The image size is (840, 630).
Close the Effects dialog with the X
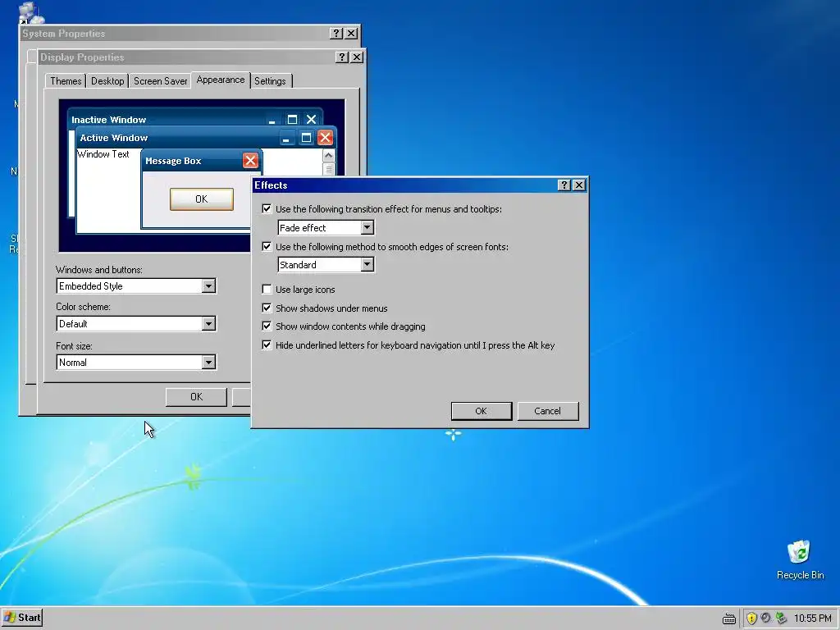[579, 185]
